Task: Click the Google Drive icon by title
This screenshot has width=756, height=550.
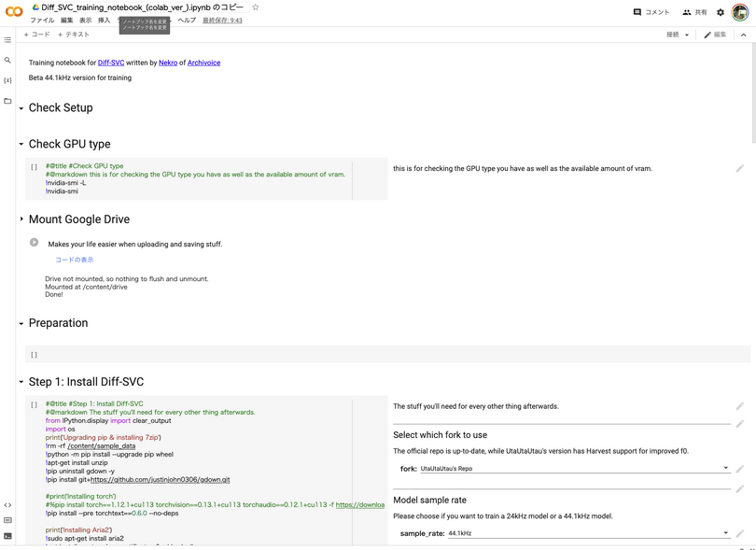Action: [x=35, y=7]
